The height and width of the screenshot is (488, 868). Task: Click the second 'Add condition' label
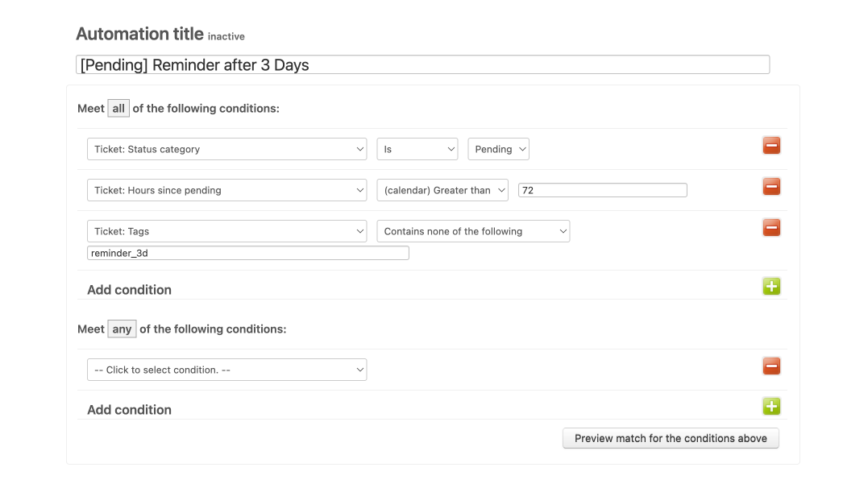129,410
